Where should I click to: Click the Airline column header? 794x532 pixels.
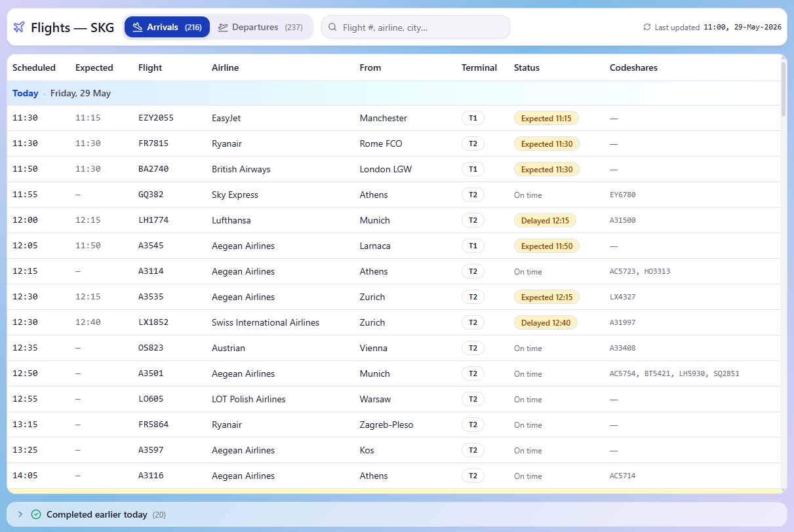(225, 67)
